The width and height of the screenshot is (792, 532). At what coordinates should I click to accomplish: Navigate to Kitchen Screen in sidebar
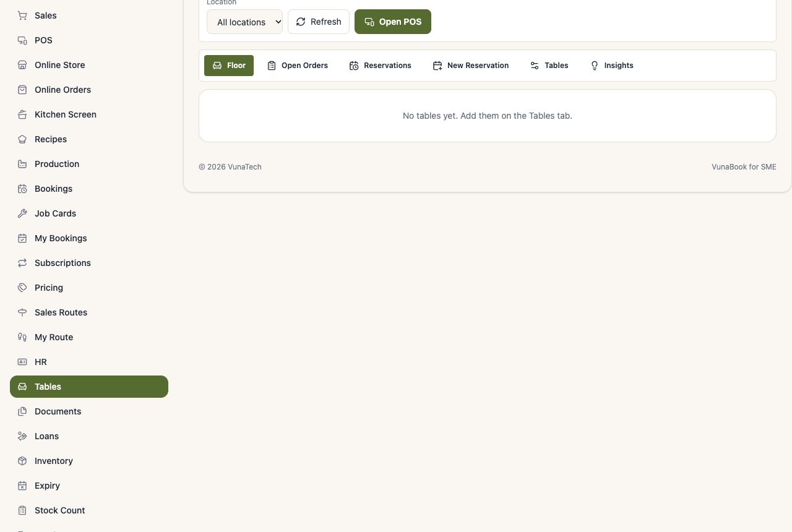point(89,114)
